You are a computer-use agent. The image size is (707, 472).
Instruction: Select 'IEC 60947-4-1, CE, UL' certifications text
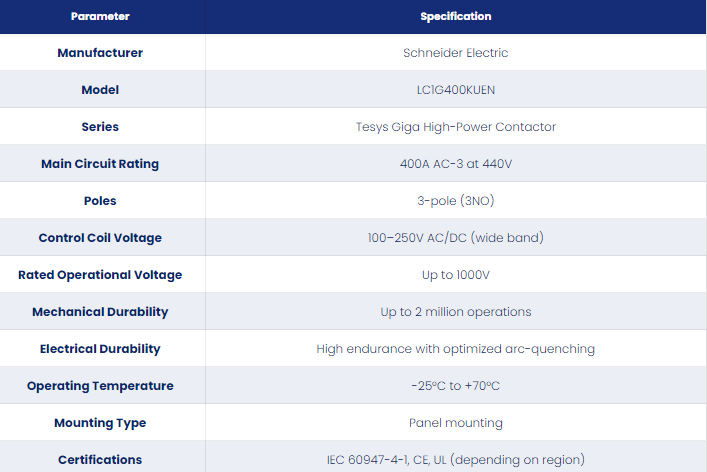click(x=387, y=459)
